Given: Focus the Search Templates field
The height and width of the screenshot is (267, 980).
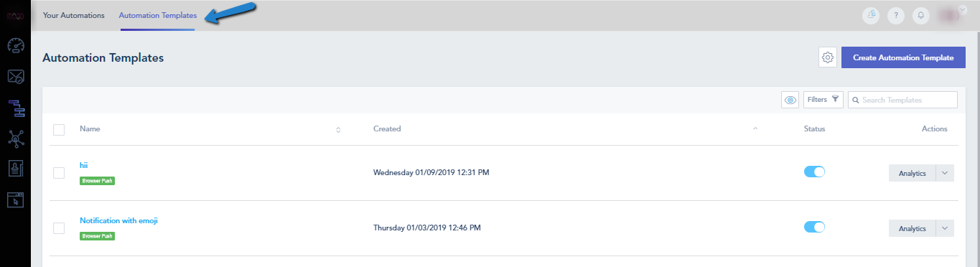Looking at the screenshot, I should point(902,100).
